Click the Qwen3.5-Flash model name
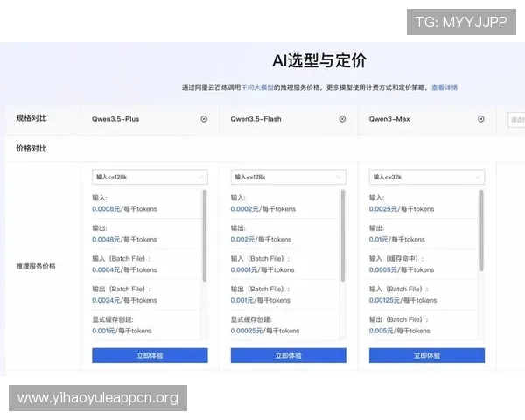Viewport: 525px width, 420px height. click(255, 119)
